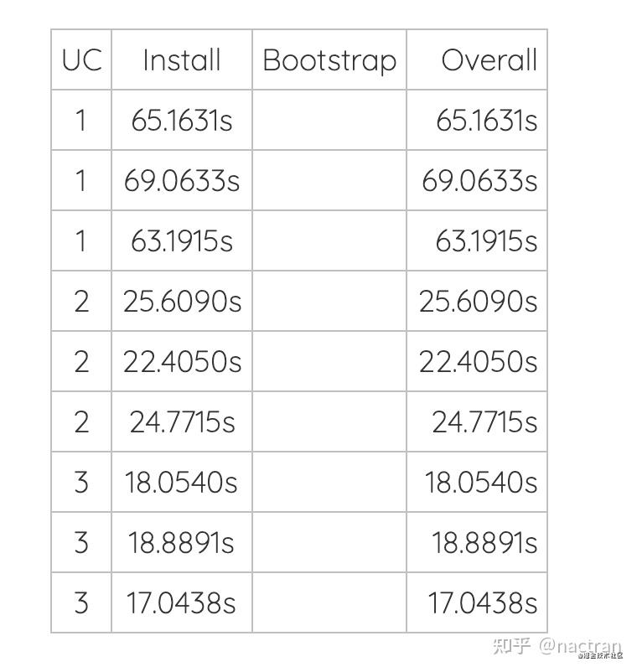Click the Overall cell showing 65.1631s

[x=486, y=121]
